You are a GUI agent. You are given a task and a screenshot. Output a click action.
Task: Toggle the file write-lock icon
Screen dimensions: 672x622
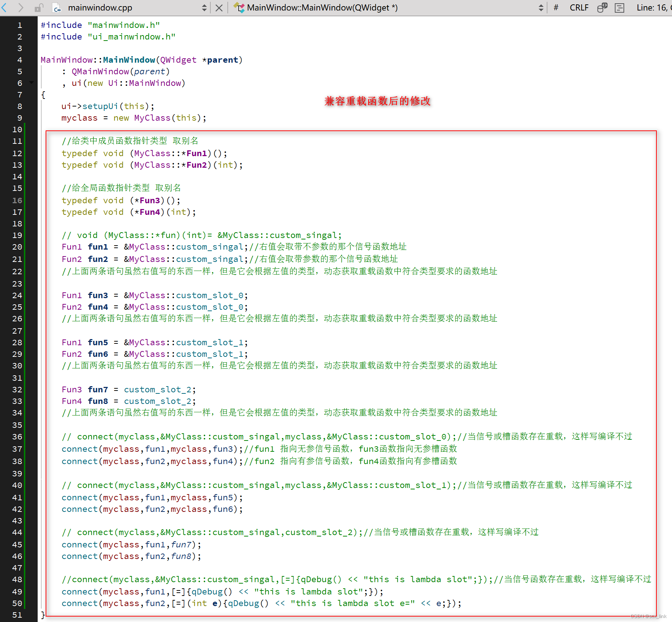[39, 8]
